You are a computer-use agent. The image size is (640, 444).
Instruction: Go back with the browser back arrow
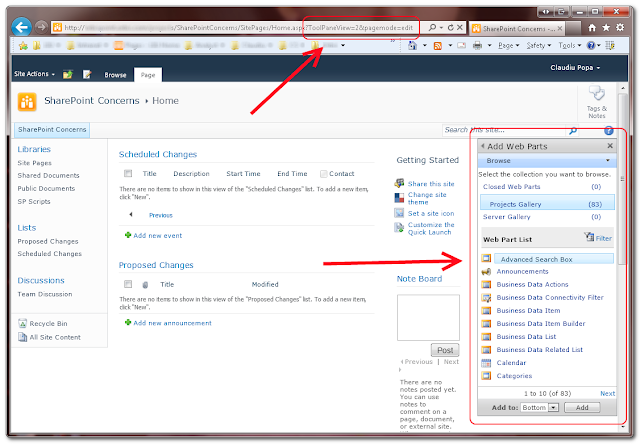[x=22, y=27]
